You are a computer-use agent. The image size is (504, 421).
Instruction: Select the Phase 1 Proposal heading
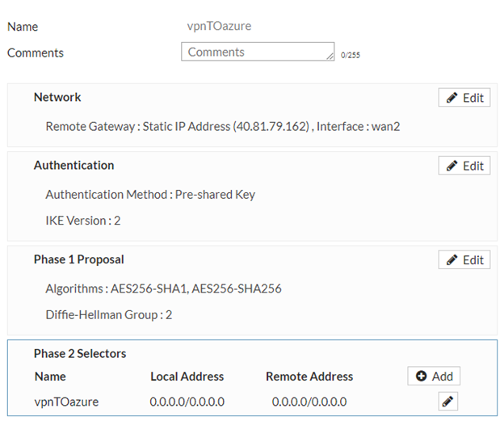click(x=78, y=259)
